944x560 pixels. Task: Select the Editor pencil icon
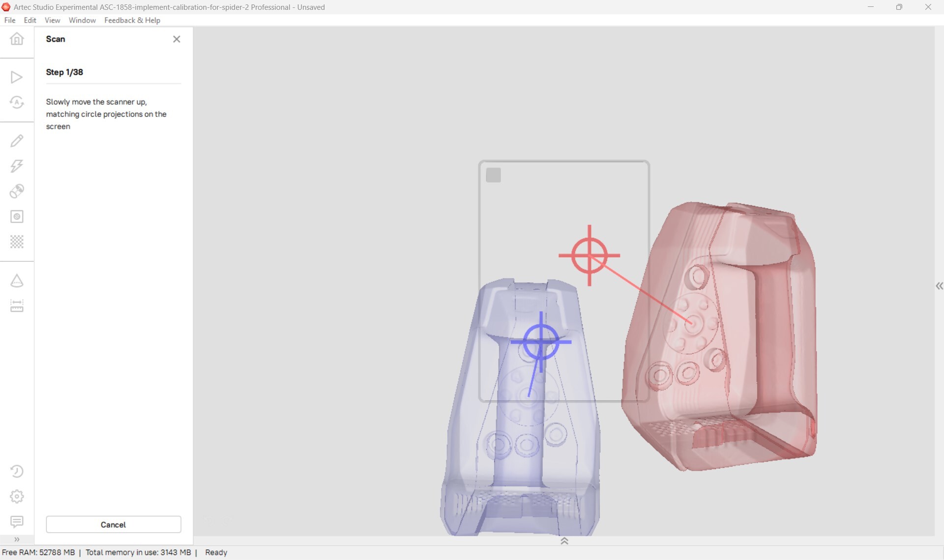pos(17,141)
